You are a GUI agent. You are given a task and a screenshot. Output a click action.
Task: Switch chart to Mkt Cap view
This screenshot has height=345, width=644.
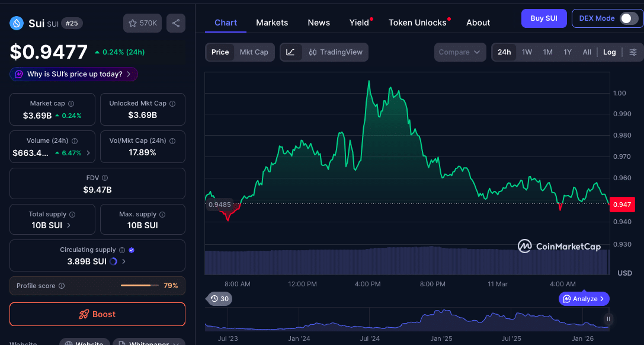pos(254,52)
